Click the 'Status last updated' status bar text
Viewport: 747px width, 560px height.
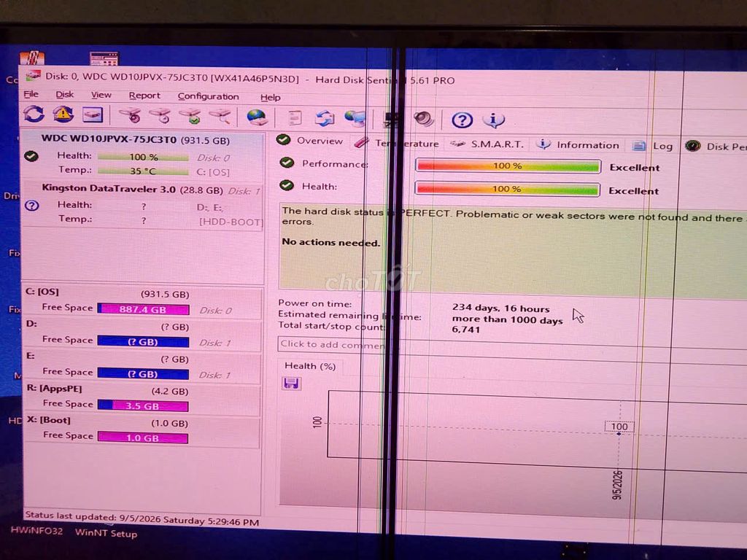click(x=142, y=519)
